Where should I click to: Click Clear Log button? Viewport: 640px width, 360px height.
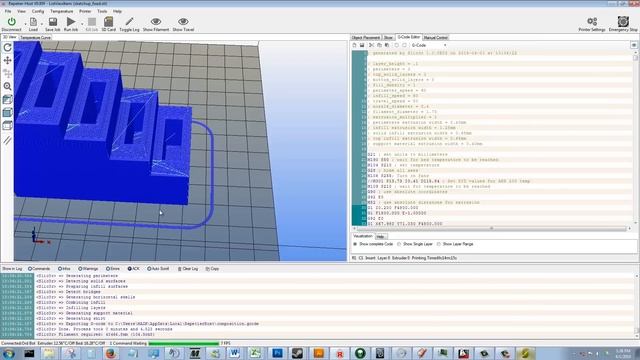pos(188,269)
